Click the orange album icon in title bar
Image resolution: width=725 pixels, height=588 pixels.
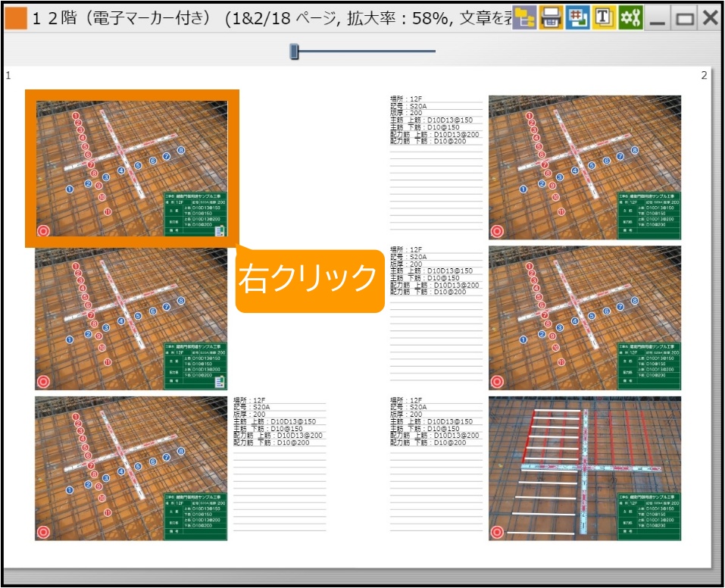click(15, 18)
